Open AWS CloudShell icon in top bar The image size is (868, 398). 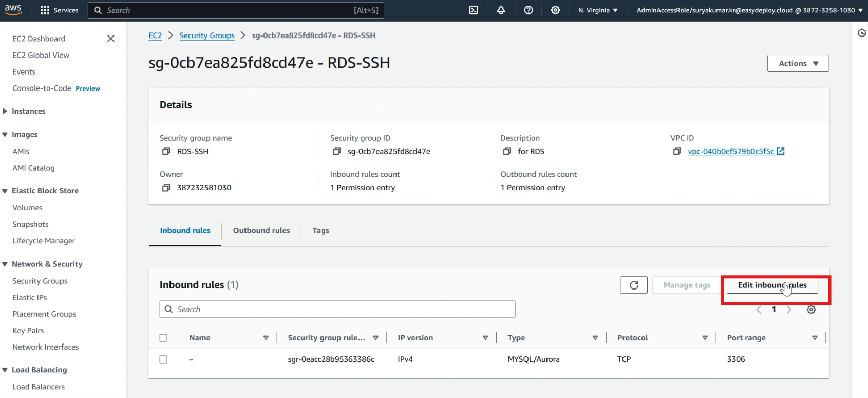(x=474, y=10)
